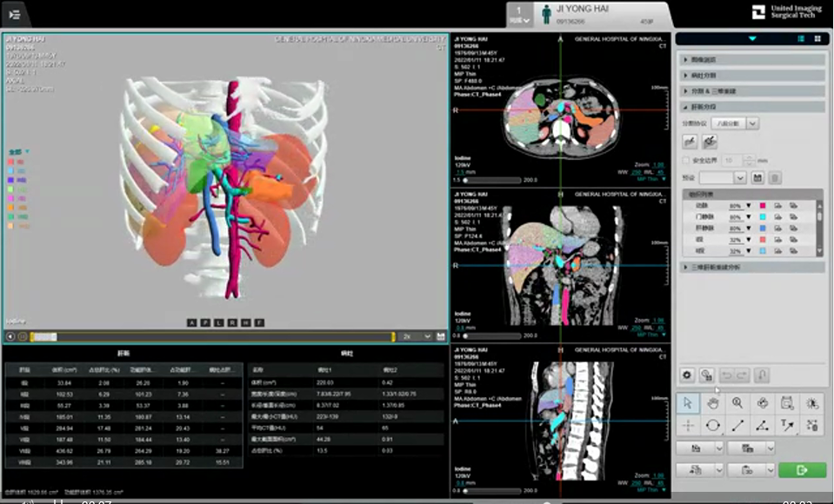Viewport: 834px width, 504px height.
Task: Select the arrow pointer tool
Action: [688, 403]
